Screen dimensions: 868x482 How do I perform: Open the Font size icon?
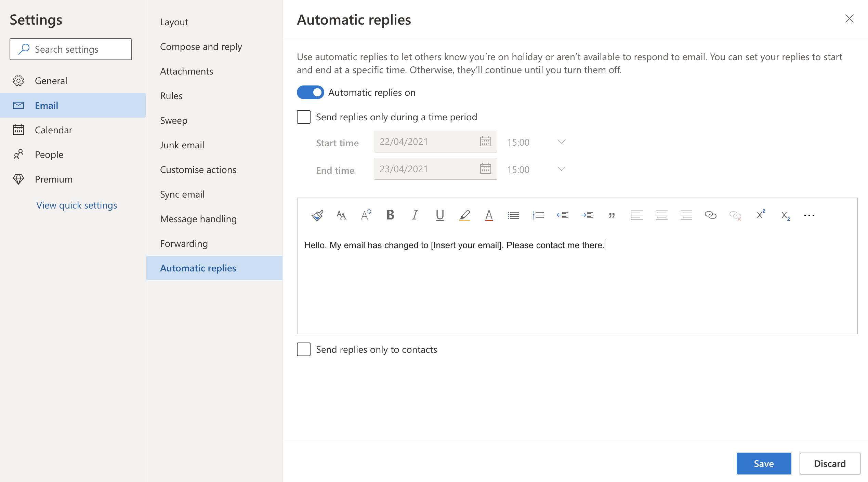click(366, 215)
